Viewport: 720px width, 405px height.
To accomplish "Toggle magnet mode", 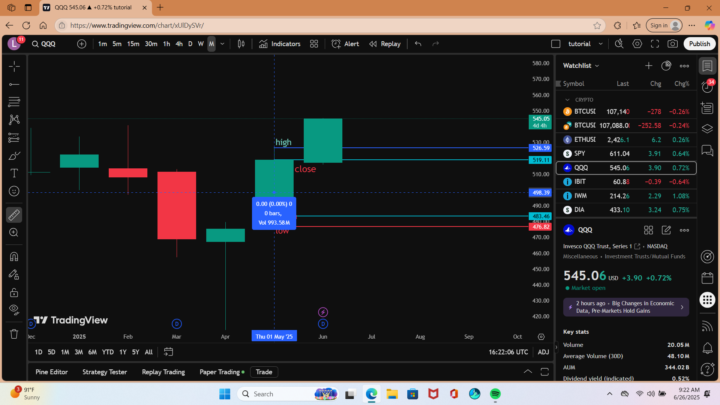I will coord(14,256).
